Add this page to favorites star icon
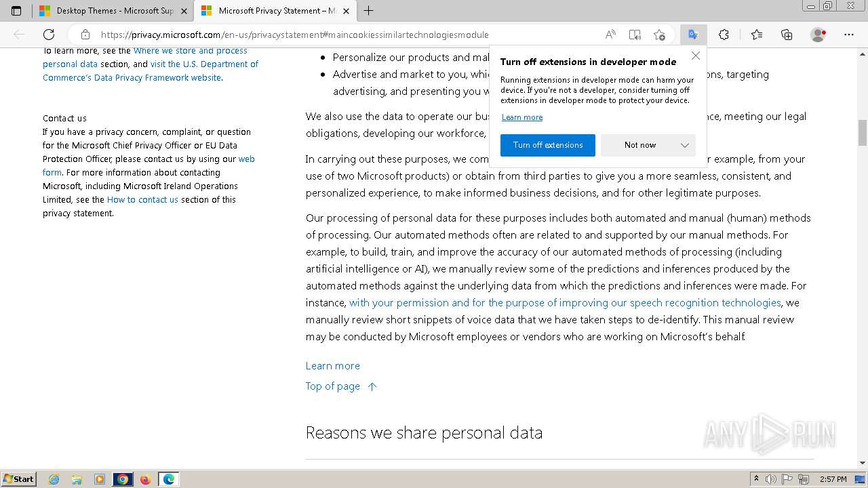The height and width of the screenshot is (488, 868). coord(659,35)
